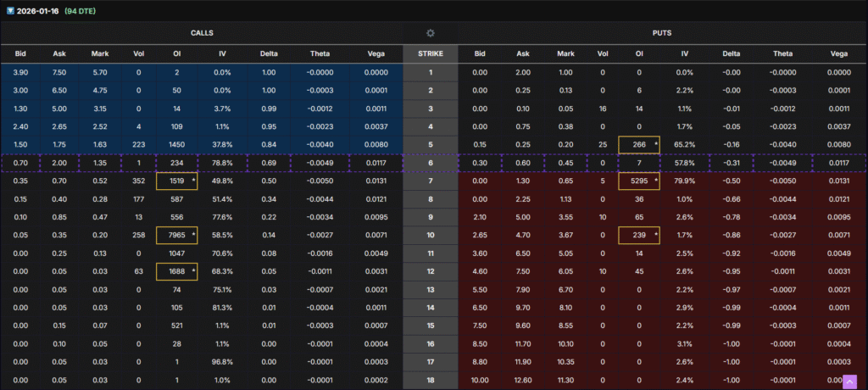The height and width of the screenshot is (390, 868).
Task: Select highlighted call open interest 7965
Action: (176, 235)
